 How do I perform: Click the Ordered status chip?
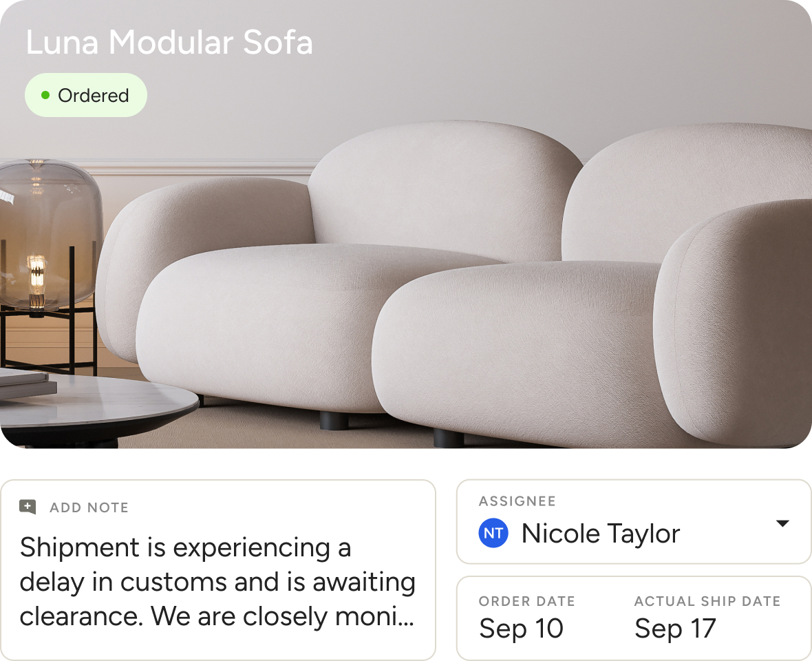pos(86,95)
